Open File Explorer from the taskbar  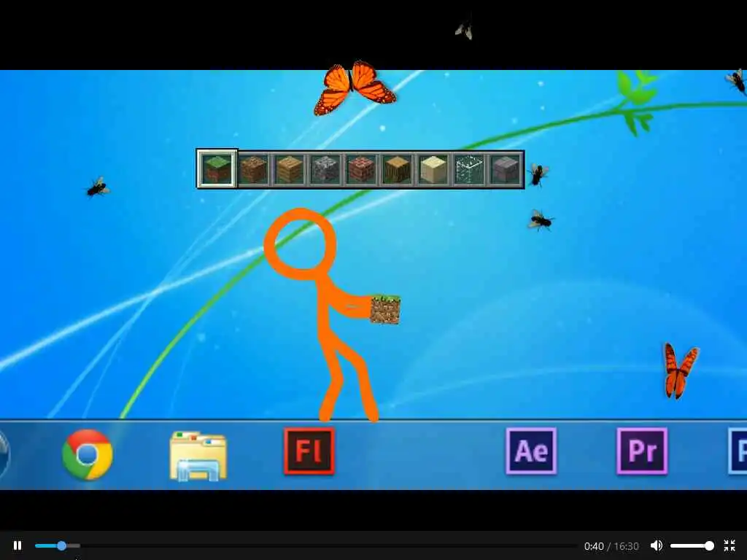[x=198, y=456]
